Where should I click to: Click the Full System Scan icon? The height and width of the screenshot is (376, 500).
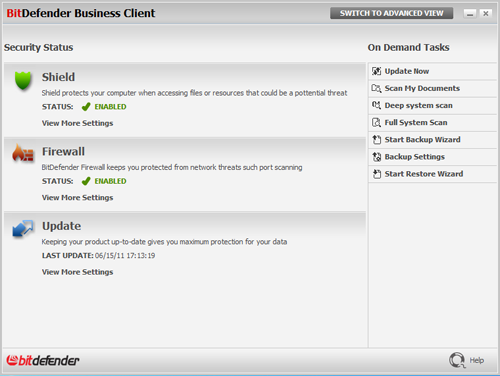coord(376,122)
